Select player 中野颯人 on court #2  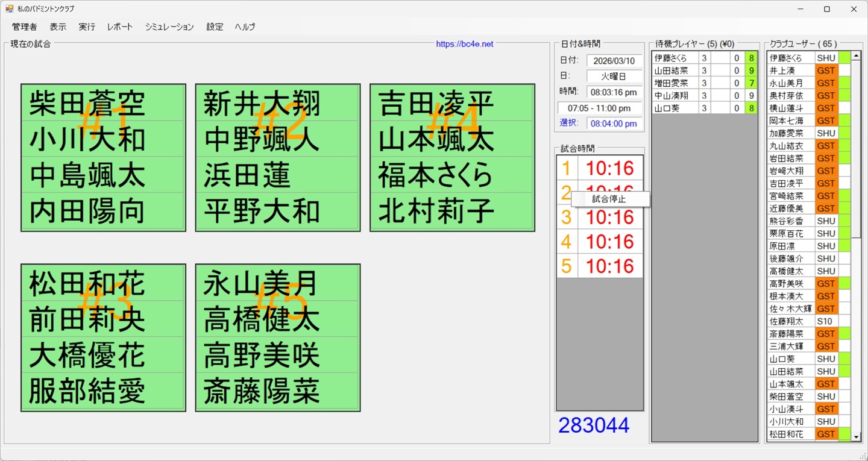(278, 139)
